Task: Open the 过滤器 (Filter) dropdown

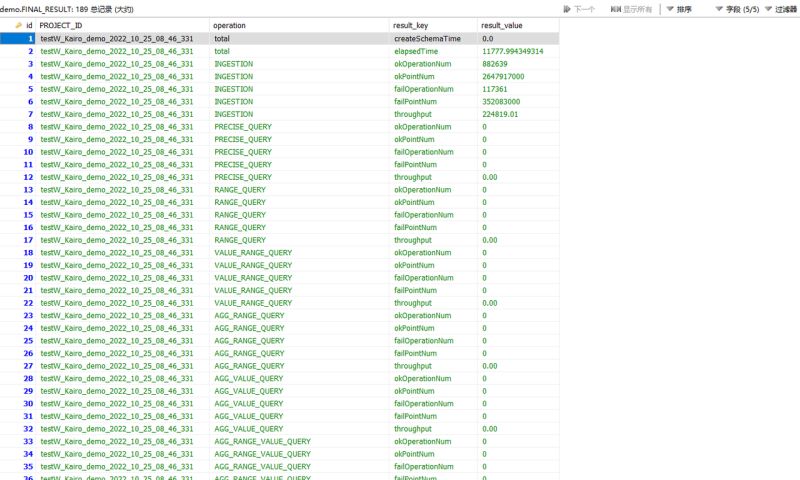Action: [781, 9]
